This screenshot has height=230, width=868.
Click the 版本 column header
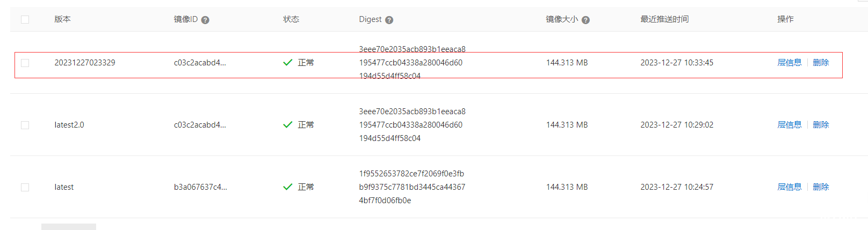pos(62,19)
